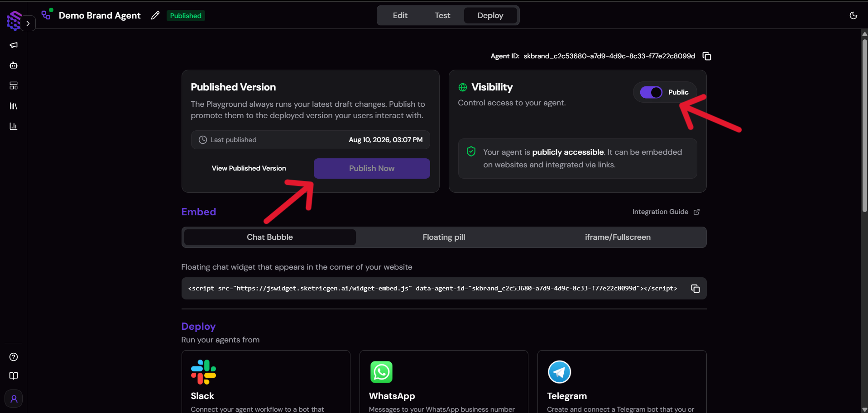The height and width of the screenshot is (413, 868).
Task: Open the robot agents icon in the sidebar
Action: click(14, 65)
